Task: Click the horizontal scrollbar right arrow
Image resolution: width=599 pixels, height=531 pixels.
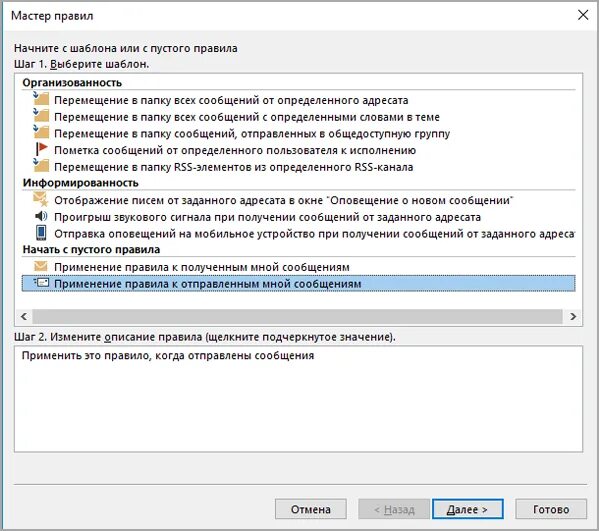Action: pos(573,316)
